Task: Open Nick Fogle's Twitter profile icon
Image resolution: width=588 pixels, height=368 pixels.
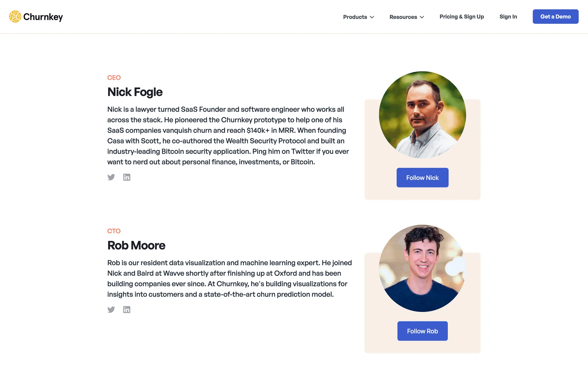Action: point(111,177)
